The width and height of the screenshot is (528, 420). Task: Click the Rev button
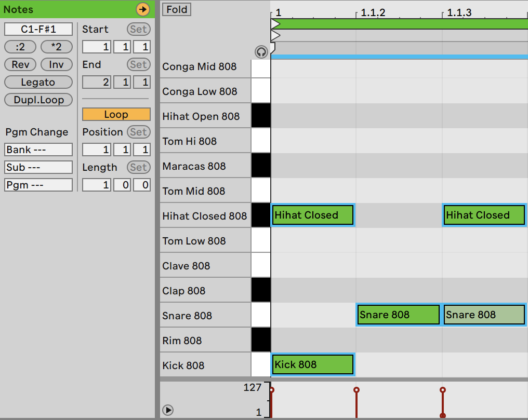(20, 64)
